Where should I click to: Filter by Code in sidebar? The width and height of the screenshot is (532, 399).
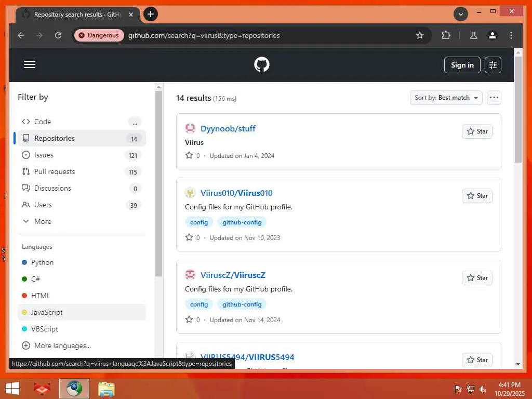[x=82, y=122]
